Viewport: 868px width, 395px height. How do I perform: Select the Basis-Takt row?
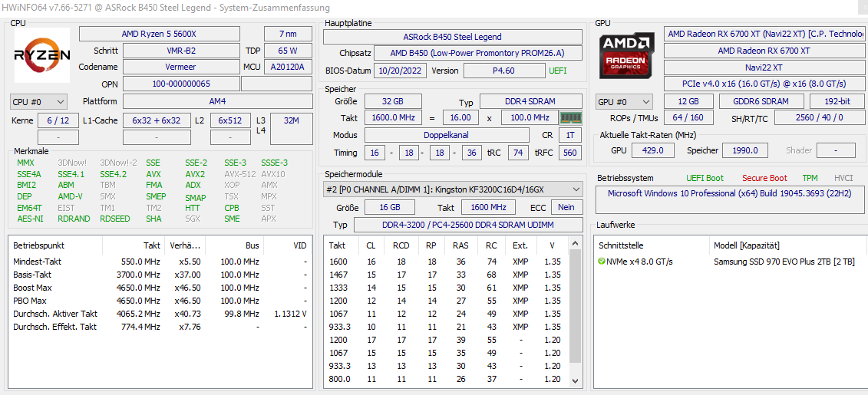coord(160,275)
